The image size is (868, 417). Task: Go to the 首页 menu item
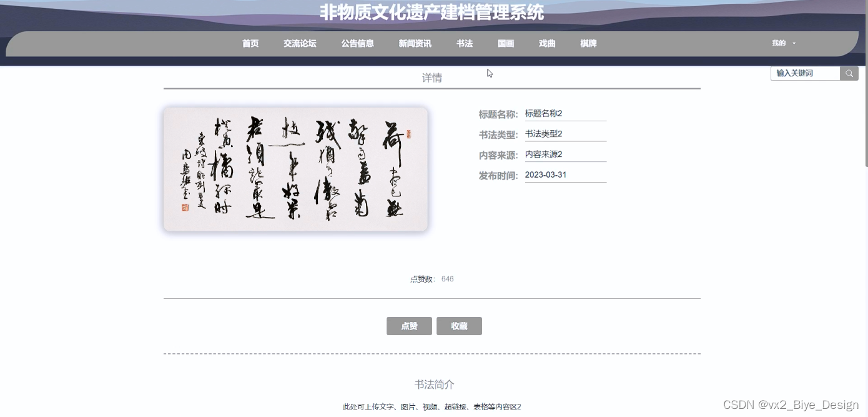[x=250, y=44]
